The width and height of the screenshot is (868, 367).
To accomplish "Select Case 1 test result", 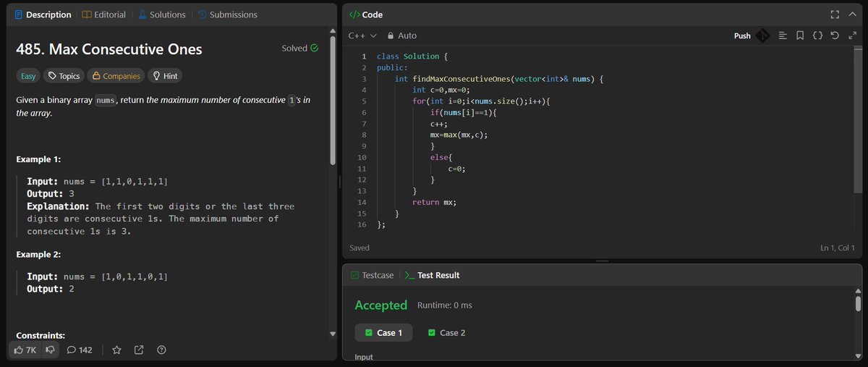I will 383,332.
